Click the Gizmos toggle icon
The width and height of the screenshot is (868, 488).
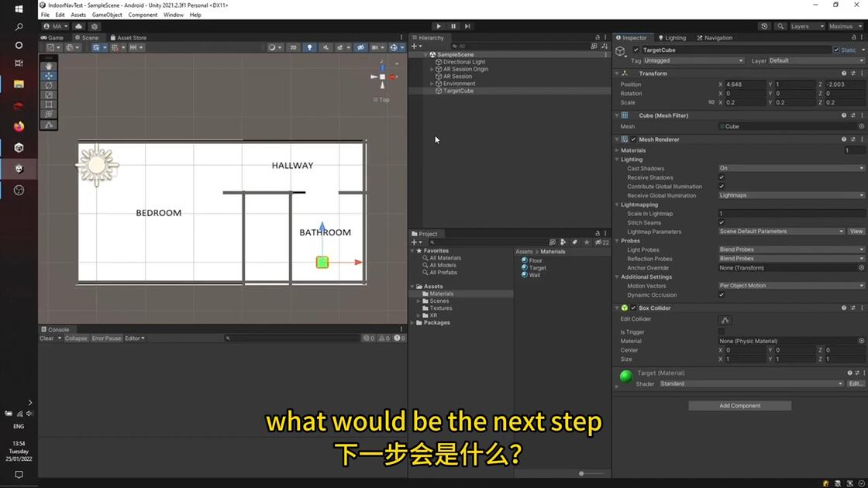(394, 47)
